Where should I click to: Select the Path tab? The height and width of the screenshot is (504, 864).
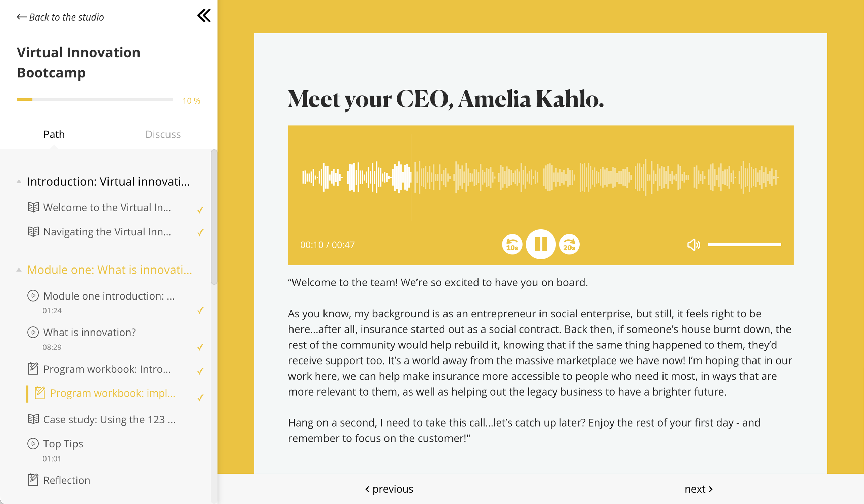(54, 134)
